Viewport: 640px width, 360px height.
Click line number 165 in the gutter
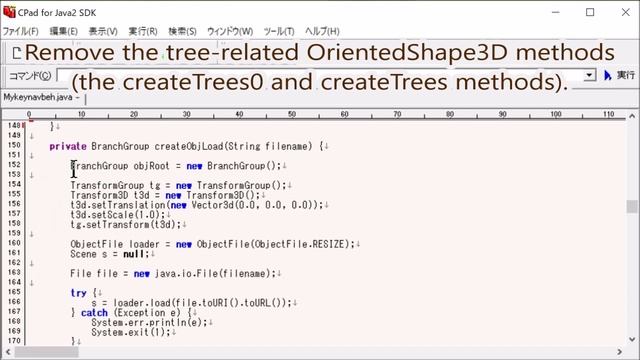(x=14, y=292)
